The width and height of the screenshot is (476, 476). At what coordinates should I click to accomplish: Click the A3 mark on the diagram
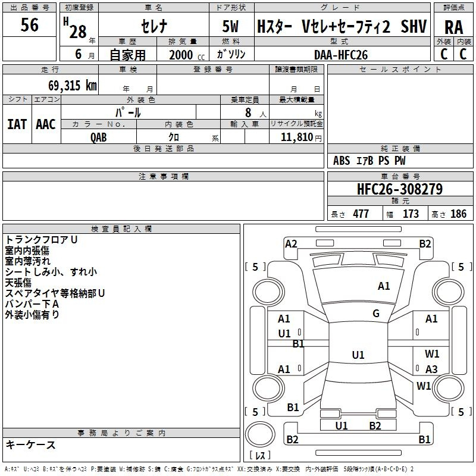click(431, 369)
